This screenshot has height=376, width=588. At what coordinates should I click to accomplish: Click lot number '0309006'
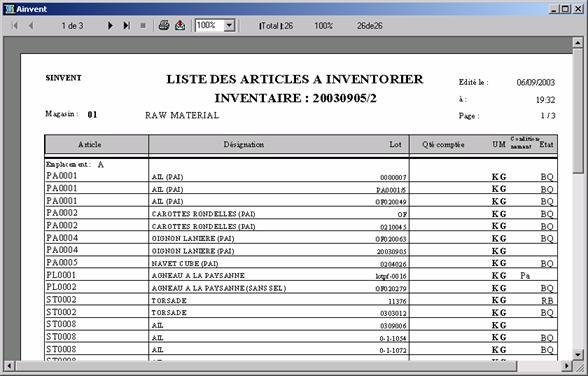coord(393,326)
